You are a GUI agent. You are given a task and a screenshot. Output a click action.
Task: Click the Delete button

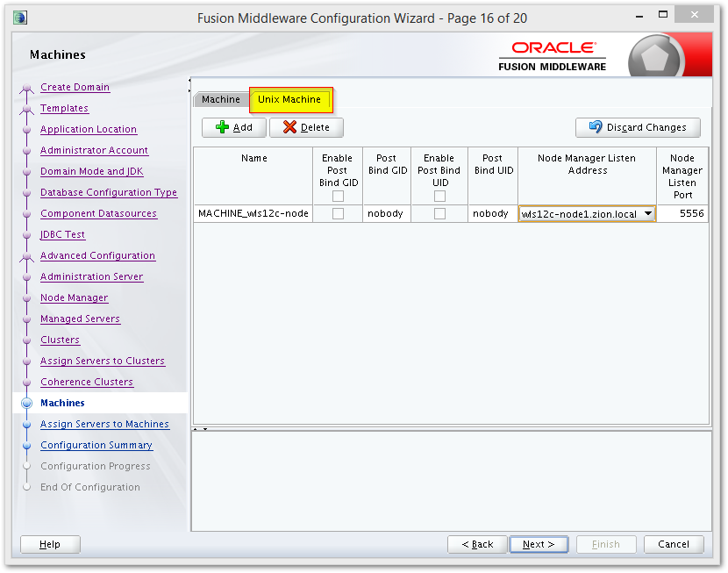pyautogui.click(x=306, y=127)
